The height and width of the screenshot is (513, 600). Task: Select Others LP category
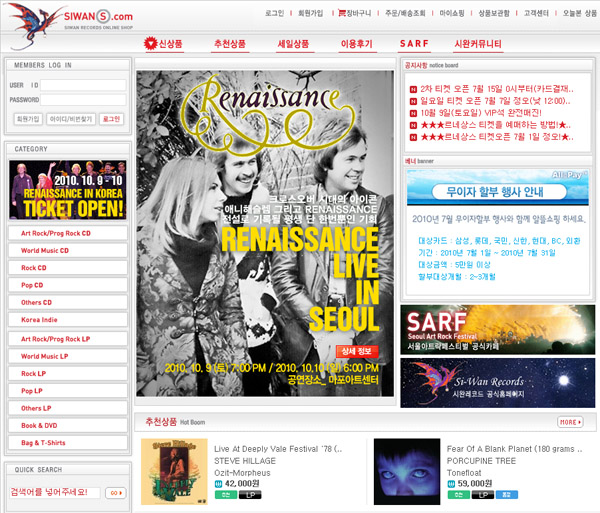coord(68,408)
